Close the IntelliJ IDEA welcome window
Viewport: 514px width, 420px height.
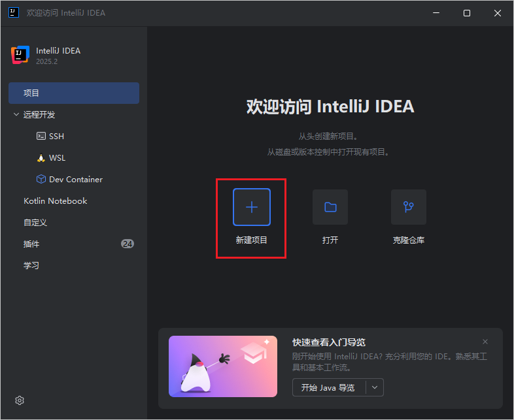tap(498, 13)
